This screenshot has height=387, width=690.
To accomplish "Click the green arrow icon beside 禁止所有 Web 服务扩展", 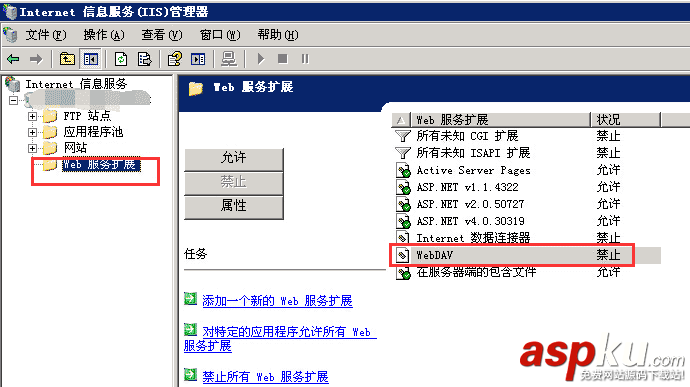I will (190, 374).
